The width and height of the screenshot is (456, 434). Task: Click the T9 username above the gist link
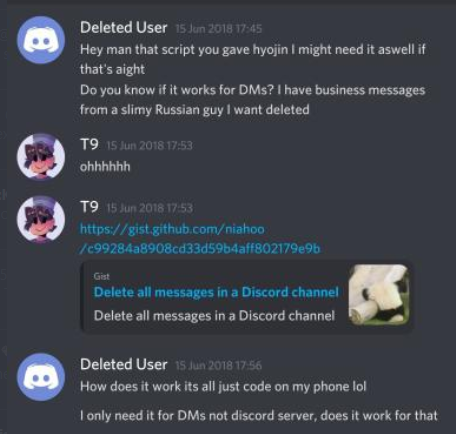pos(89,207)
